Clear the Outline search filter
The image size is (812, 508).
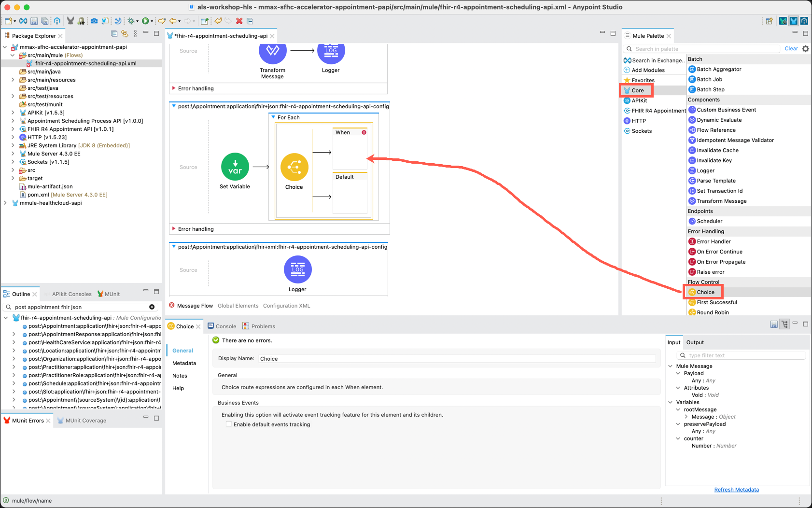(x=152, y=307)
